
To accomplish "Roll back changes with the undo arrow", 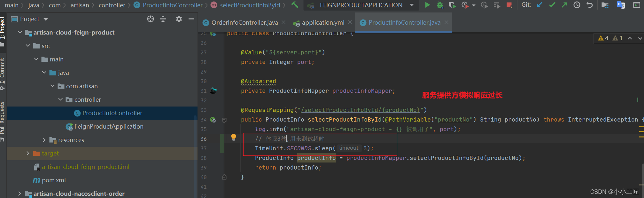I will [x=590, y=5].
